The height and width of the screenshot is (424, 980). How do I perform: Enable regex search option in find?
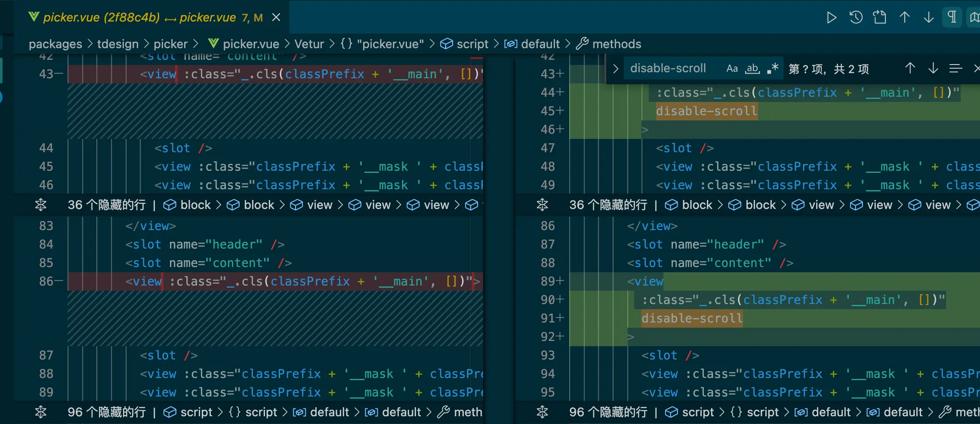point(773,68)
